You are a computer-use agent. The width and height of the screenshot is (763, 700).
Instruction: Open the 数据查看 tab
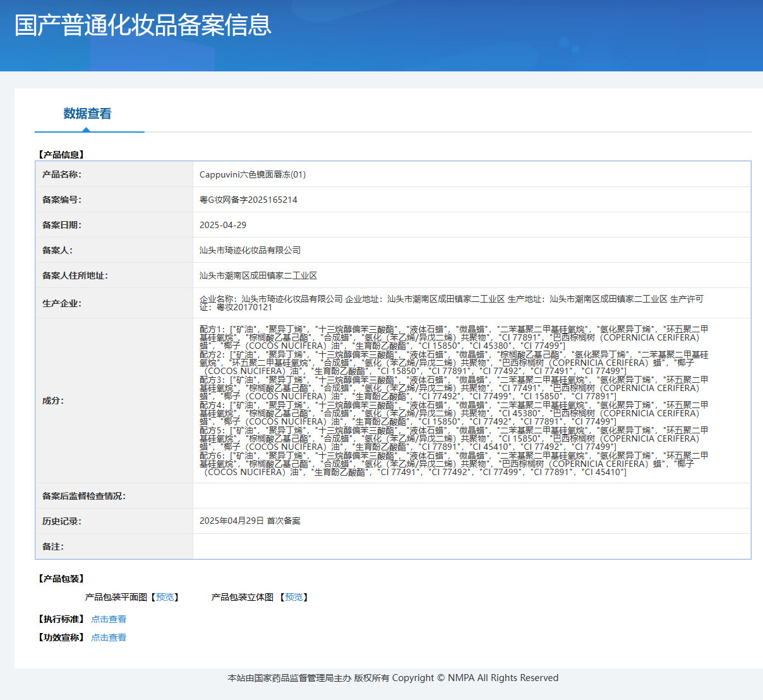87,114
